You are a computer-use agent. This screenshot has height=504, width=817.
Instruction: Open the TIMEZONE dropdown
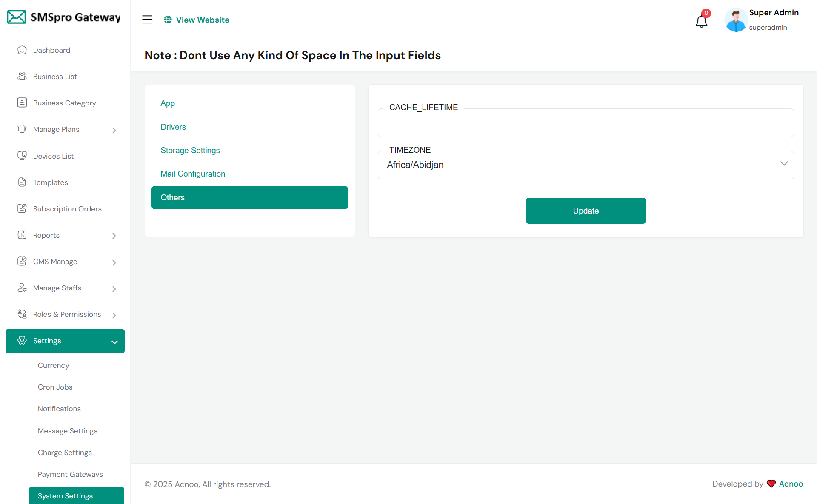click(586, 165)
